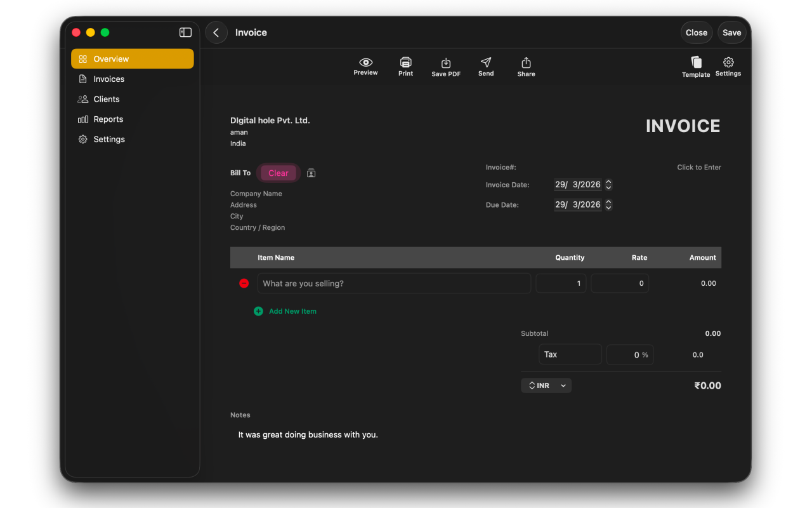Send the invoice via paper plane icon

pyautogui.click(x=486, y=62)
